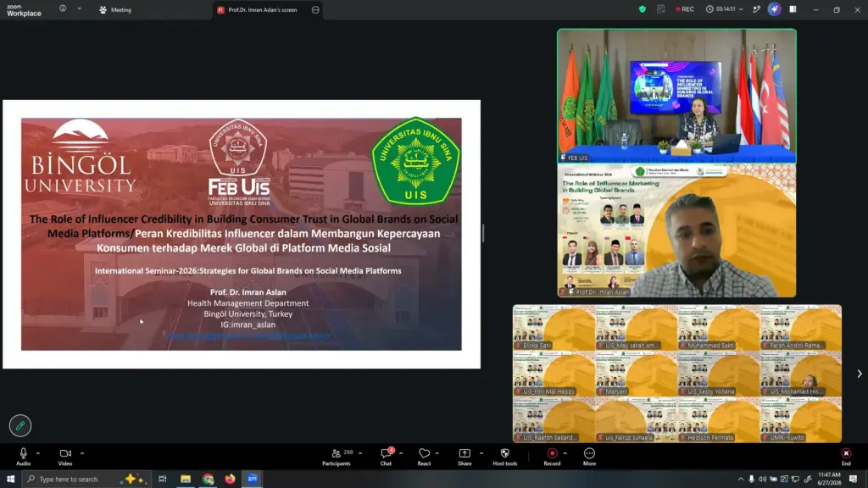This screenshot has width=868, height=488.
Task: Switch to the Meeting tab
Action: 115,9
